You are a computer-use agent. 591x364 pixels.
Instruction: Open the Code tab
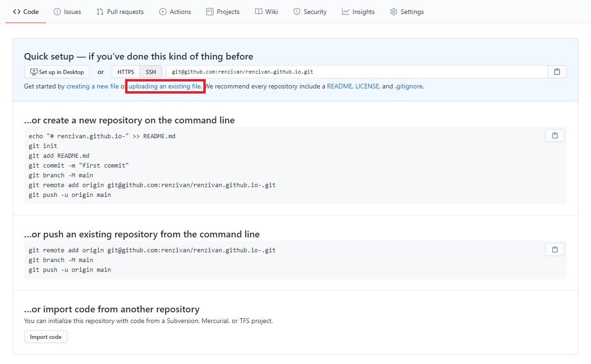click(x=26, y=12)
